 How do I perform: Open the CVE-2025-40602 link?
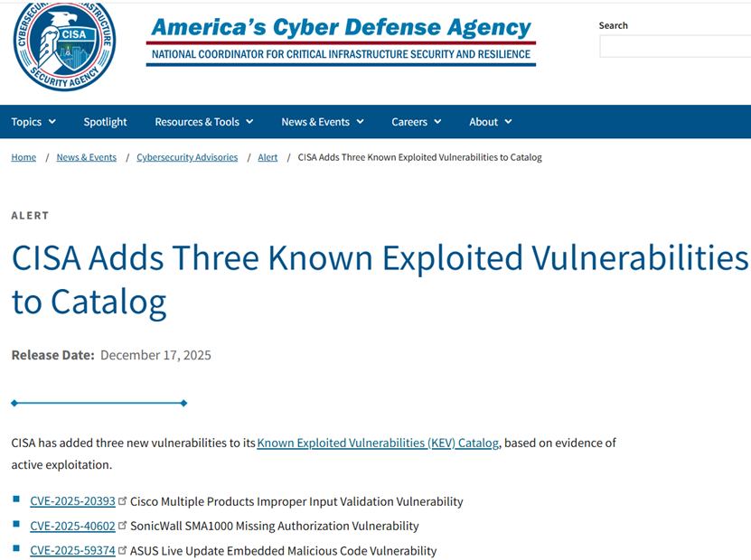72,526
